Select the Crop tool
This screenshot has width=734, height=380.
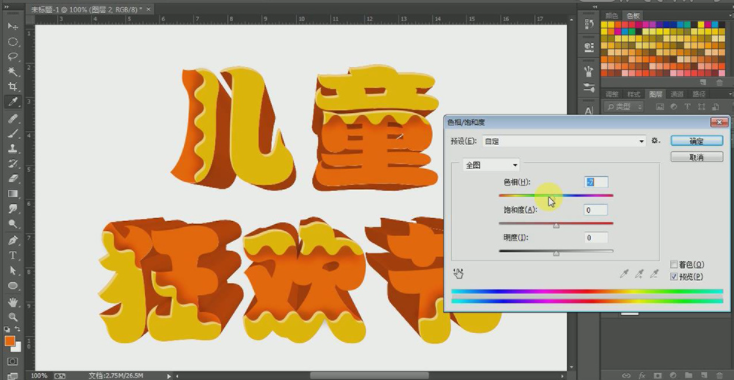[x=13, y=87]
